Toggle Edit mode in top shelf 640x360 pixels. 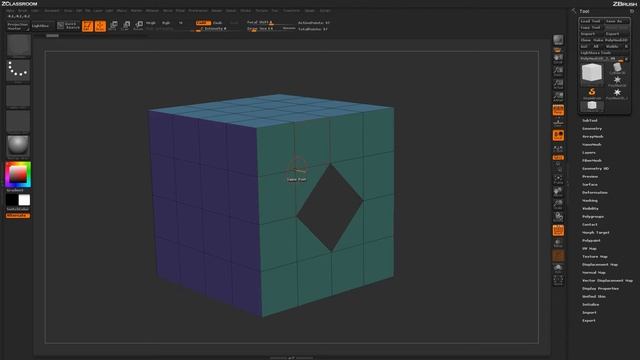[87, 26]
